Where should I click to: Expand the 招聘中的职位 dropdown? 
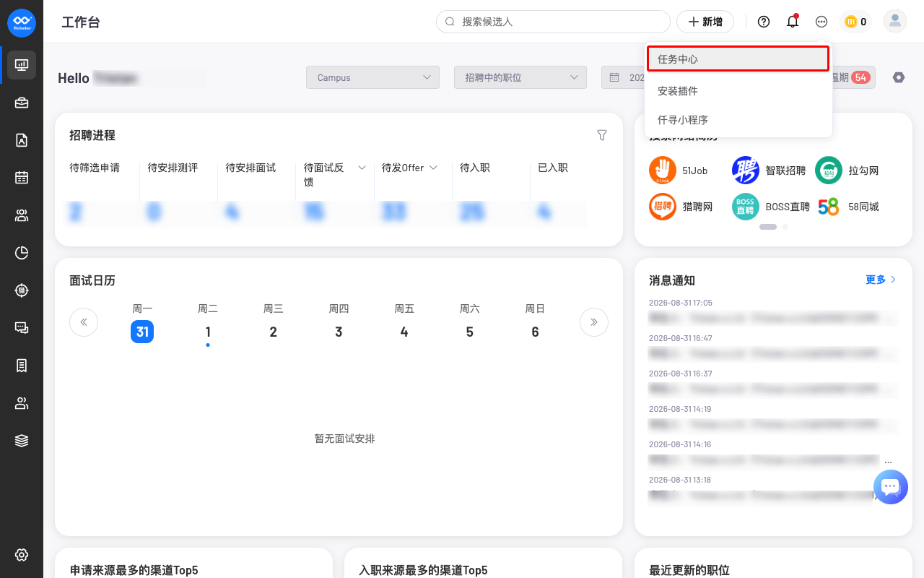(520, 77)
